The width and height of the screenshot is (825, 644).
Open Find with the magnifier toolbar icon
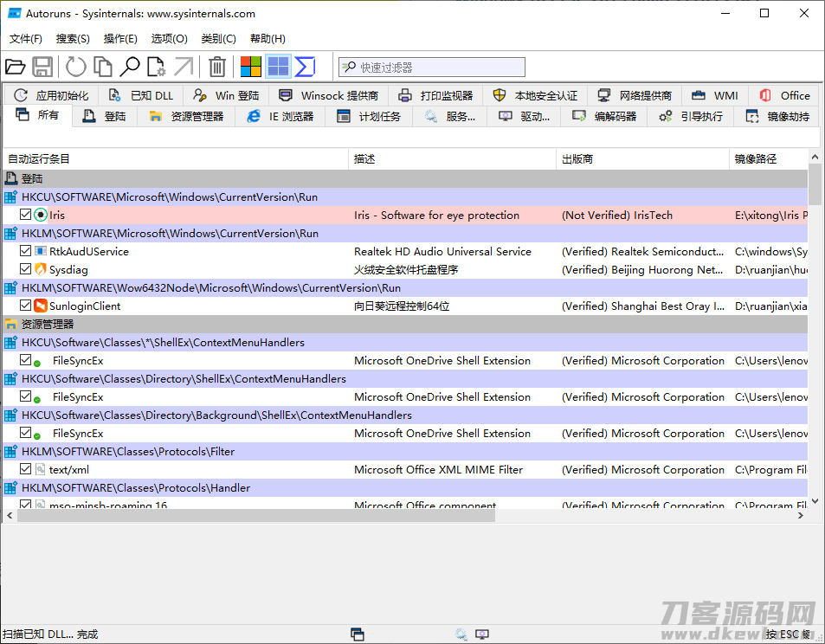pyautogui.click(x=130, y=67)
